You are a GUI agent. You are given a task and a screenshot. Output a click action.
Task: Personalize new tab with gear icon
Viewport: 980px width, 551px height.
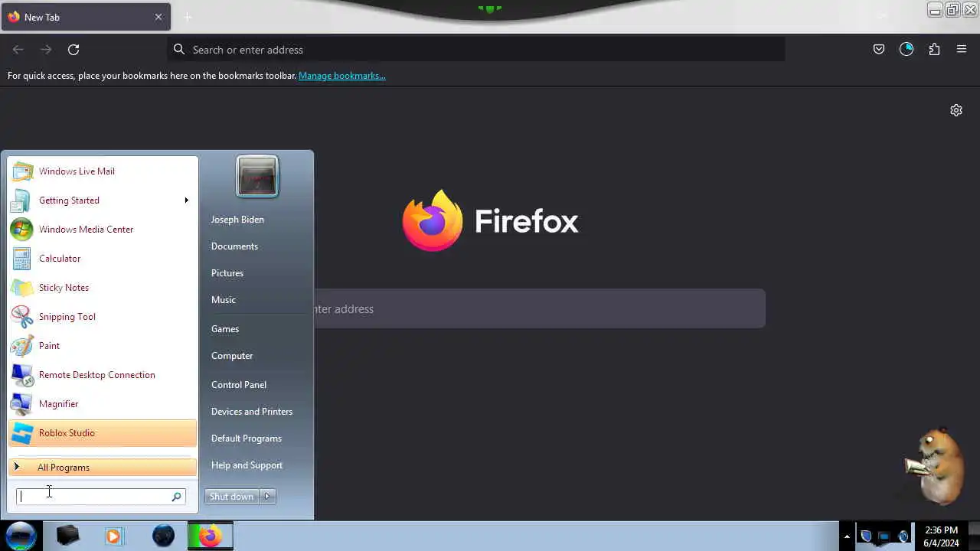[x=956, y=110]
